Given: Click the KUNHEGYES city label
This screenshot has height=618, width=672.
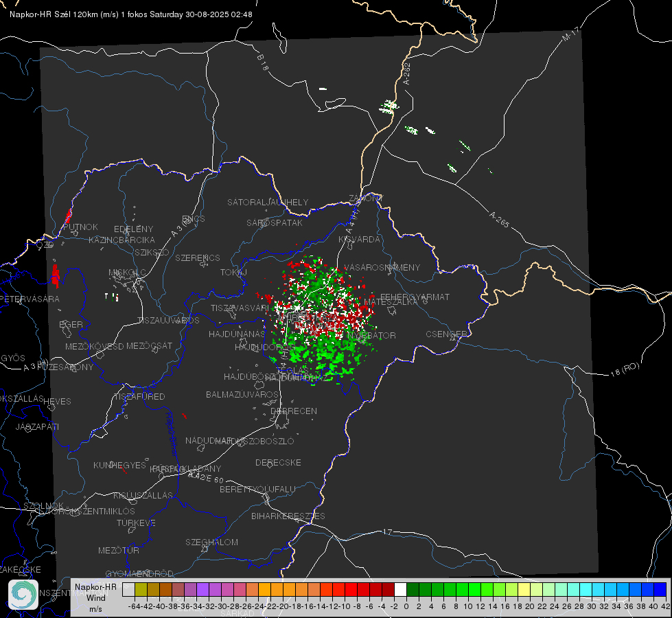Looking at the screenshot, I should tap(119, 466).
